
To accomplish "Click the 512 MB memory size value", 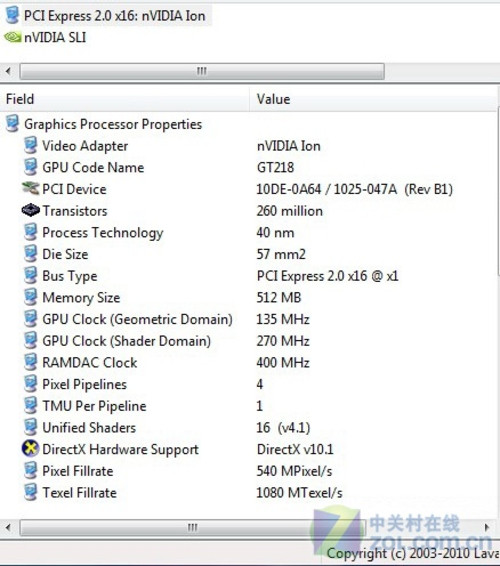I will 279,297.
